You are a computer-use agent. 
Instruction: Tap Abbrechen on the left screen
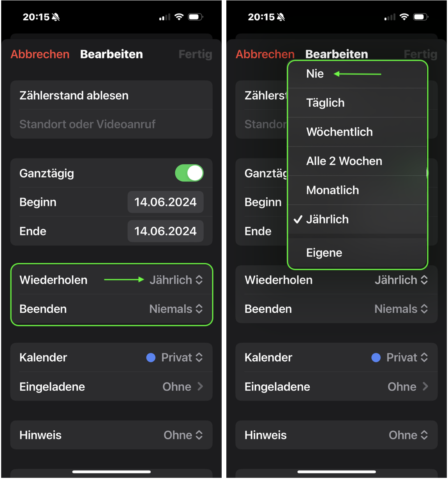[40, 54]
